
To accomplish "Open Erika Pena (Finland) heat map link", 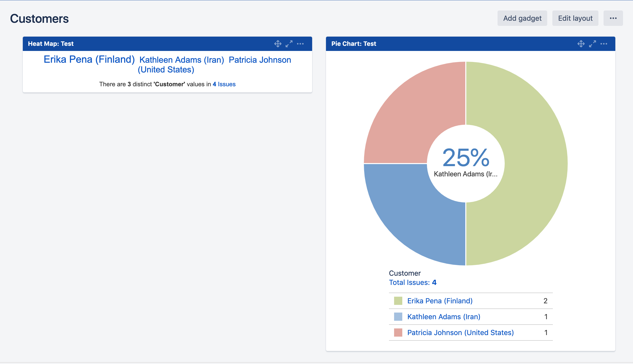I will pyautogui.click(x=89, y=59).
